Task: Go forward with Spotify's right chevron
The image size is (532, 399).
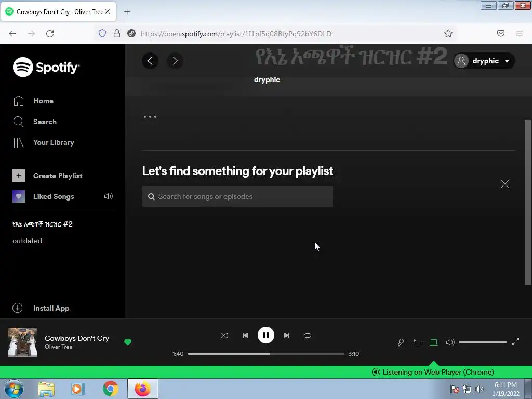Action: coord(175,61)
